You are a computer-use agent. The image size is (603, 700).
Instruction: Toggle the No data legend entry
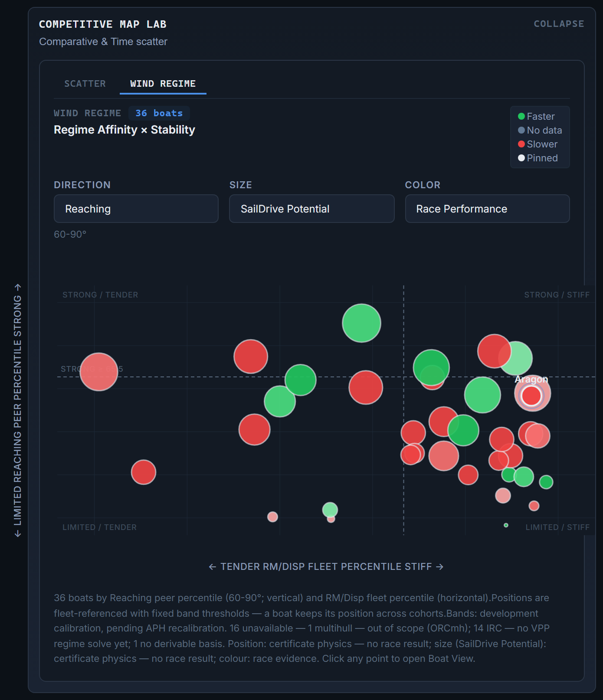[540, 130]
